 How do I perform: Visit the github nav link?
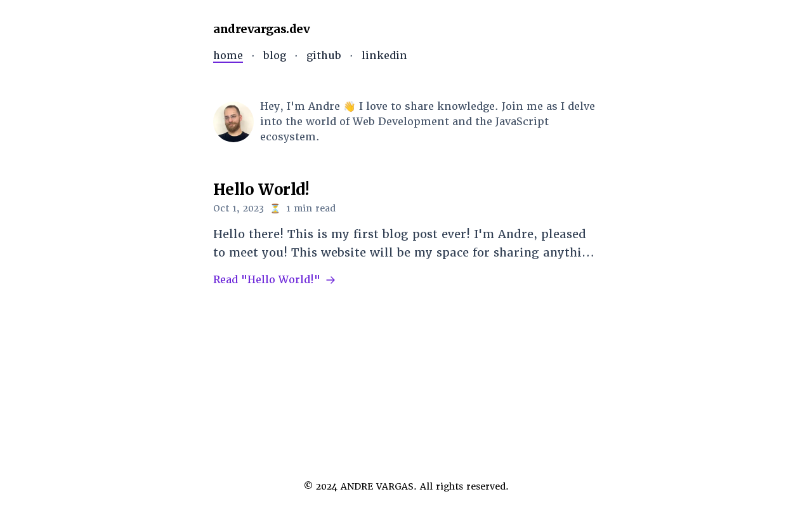click(324, 56)
